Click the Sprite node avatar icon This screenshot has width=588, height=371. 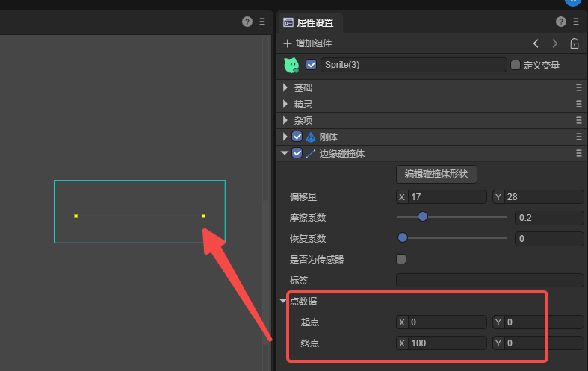[291, 65]
